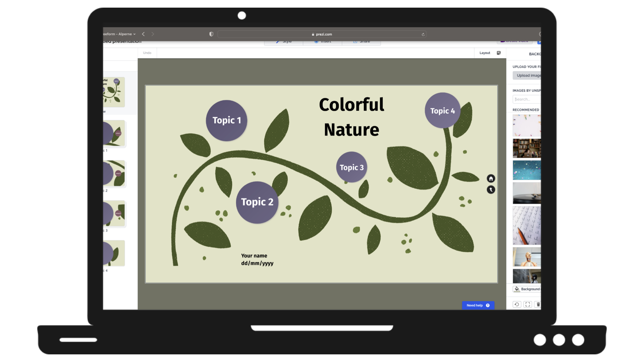Select the 'dd/mm/yyyy' date text

click(x=257, y=263)
